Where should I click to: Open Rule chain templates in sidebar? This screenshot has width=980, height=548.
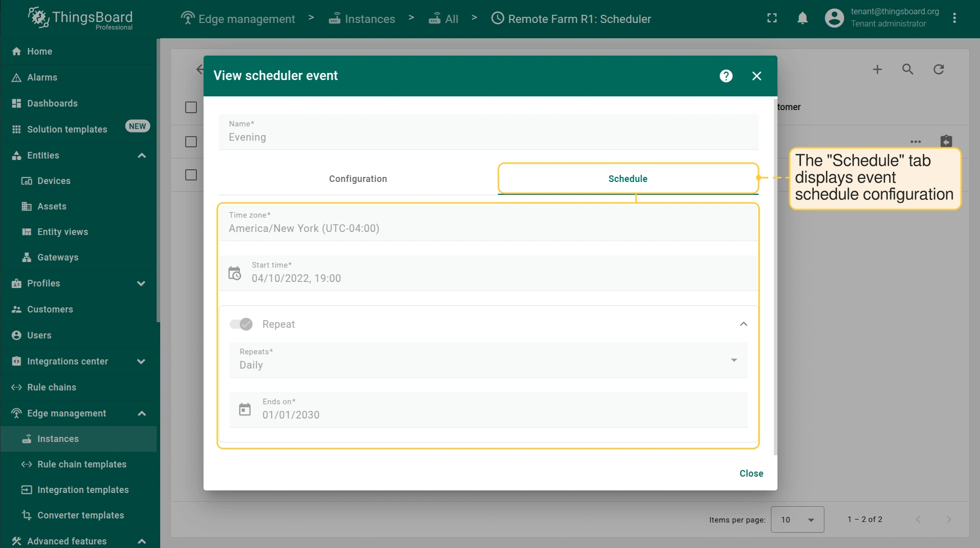[82, 464]
